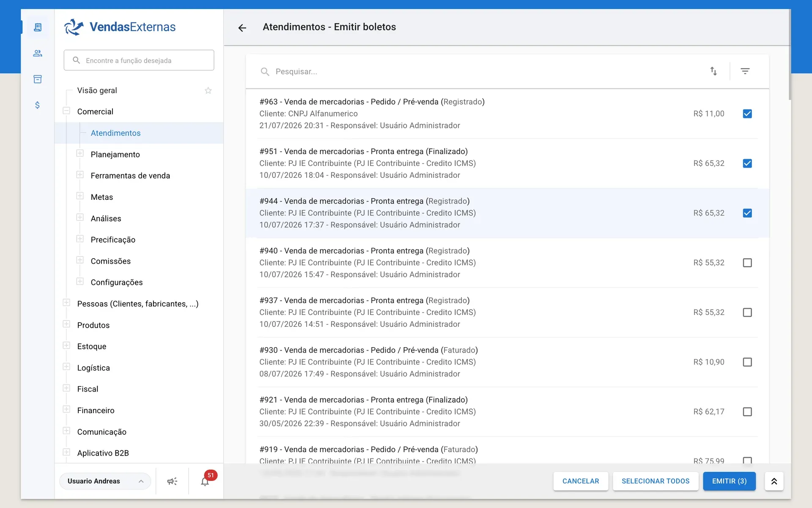Favorite Visão geral with the star icon
The height and width of the screenshot is (508, 812).
(208, 91)
